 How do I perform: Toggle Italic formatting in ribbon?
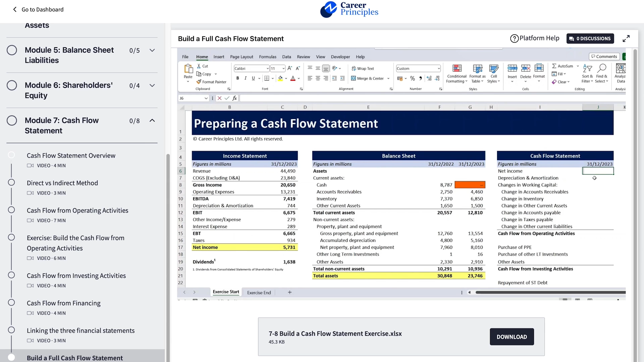point(245,78)
